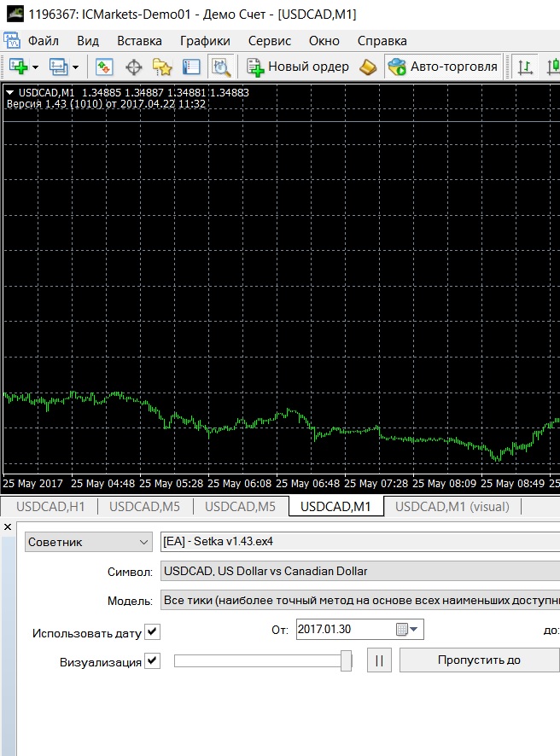Click the New Chart toolbar icon
This screenshot has height=756, width=560.
pyautogui.click(x=18, y=67)
